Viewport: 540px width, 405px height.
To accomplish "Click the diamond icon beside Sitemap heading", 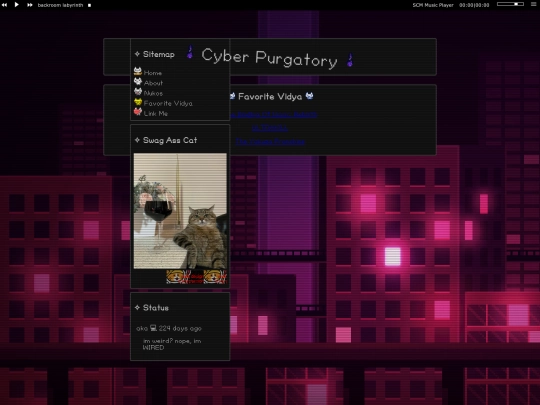I will point(137,54).
